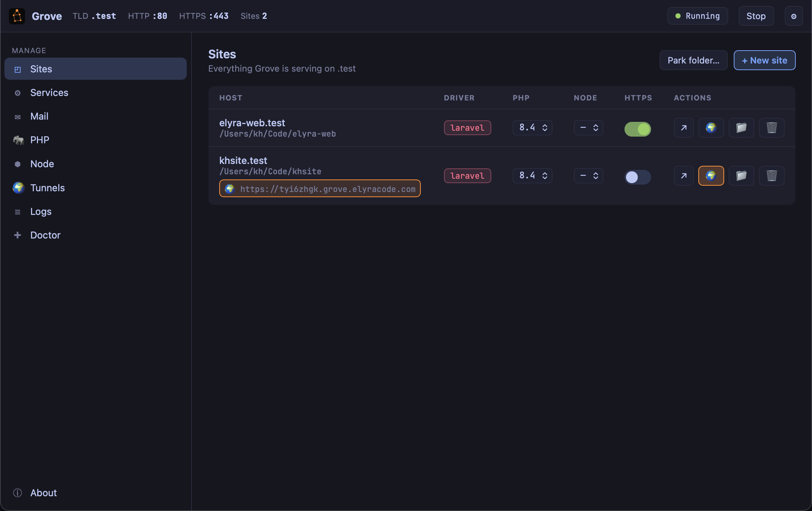
Task: Open elyra-web.test in browser arrow icon
Action: (x=684, y=128)
